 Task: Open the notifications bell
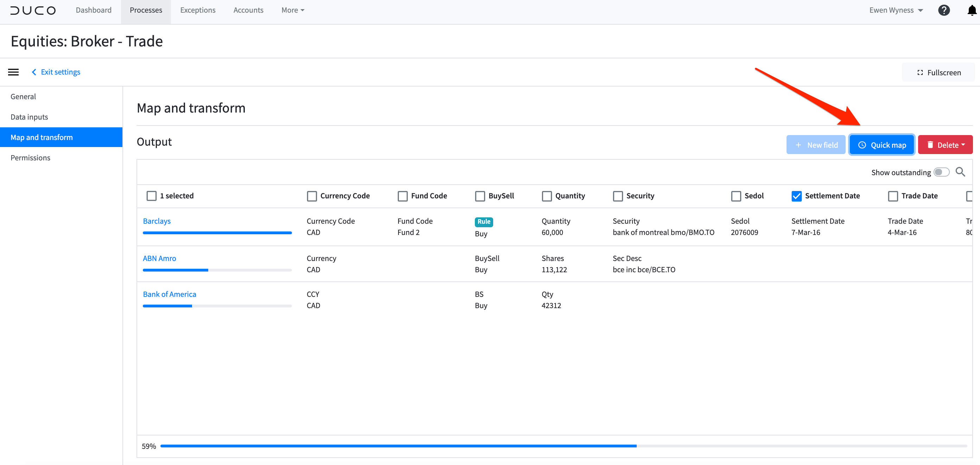971,10
